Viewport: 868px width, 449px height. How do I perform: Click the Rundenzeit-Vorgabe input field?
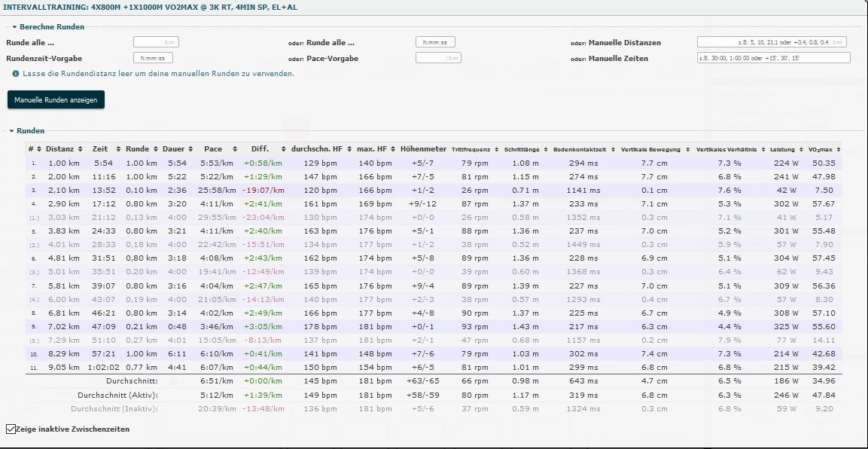click(153, 58)
